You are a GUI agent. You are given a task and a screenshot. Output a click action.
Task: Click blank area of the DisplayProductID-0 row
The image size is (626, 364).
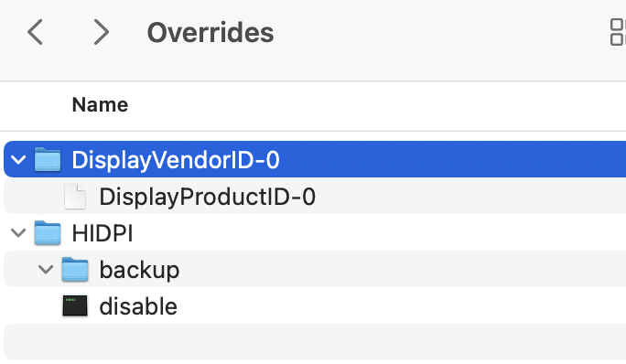tap(471, 196)
